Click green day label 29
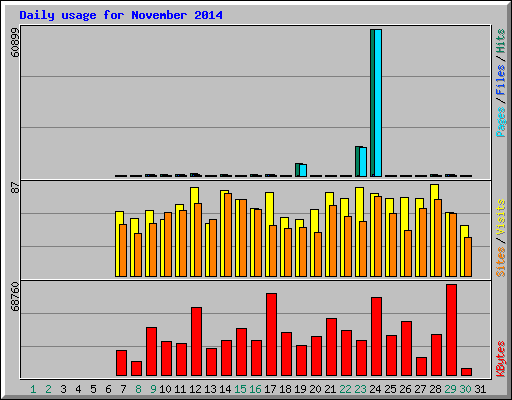 pyautogui.click(x=450, y=389)
